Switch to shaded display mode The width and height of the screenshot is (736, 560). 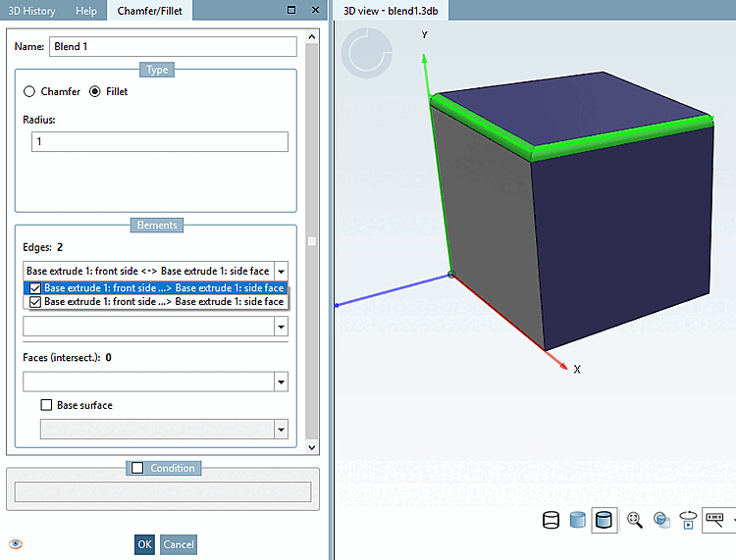[x=577, y=520]
